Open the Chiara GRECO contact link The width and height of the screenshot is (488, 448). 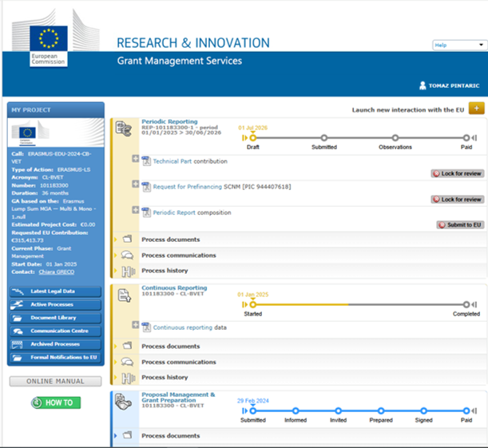57,272
